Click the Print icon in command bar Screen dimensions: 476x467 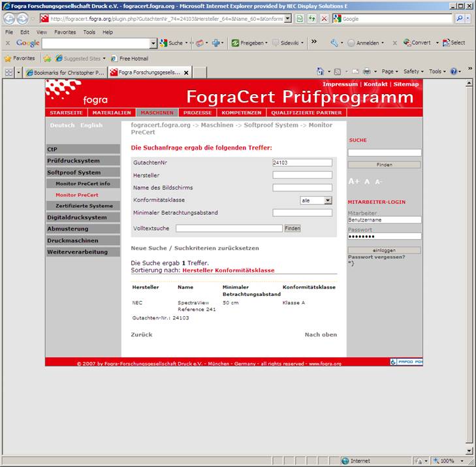pos(367,72)
